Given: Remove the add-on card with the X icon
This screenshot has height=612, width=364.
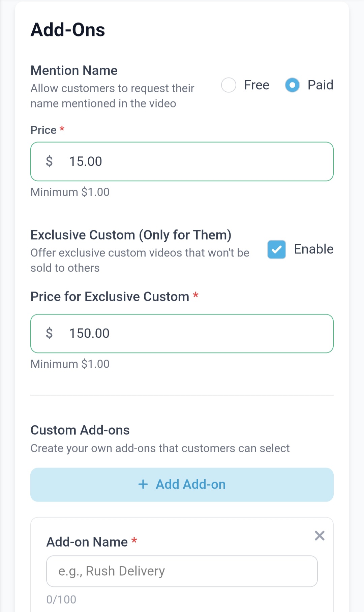Looking at the screenshot, I should coord(320,535).
